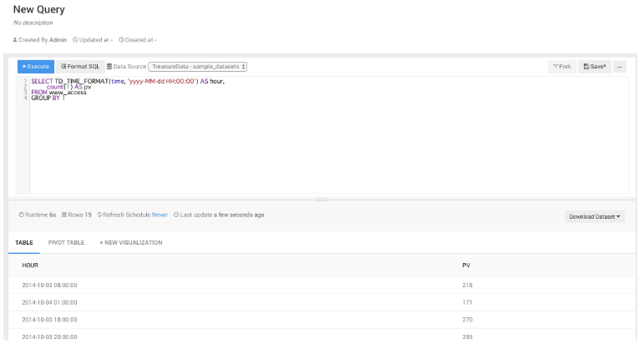Switch to the Table tab
The height and width of the screenshot is (364, 644).
(x=23, y=242)
